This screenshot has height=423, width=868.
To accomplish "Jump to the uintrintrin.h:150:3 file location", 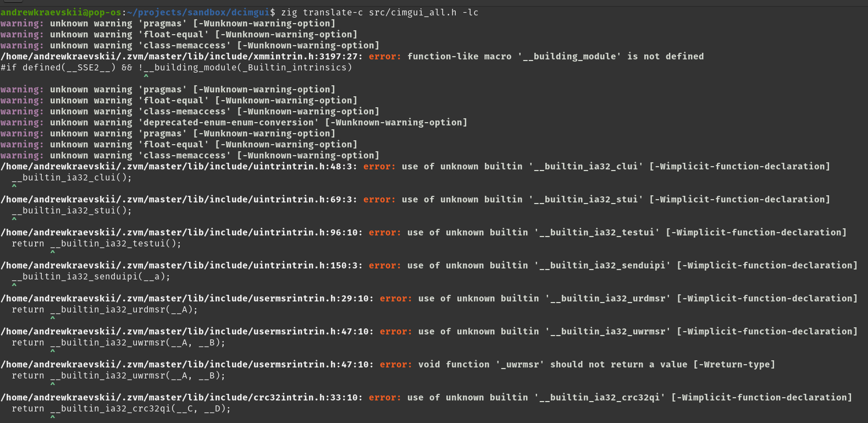I will click(x=181, y=266).
